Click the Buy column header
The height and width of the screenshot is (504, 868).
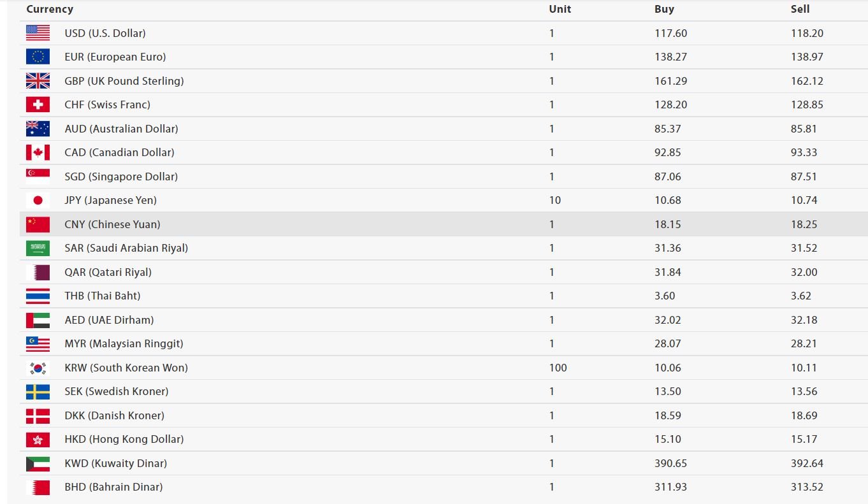tap(664, 9)
